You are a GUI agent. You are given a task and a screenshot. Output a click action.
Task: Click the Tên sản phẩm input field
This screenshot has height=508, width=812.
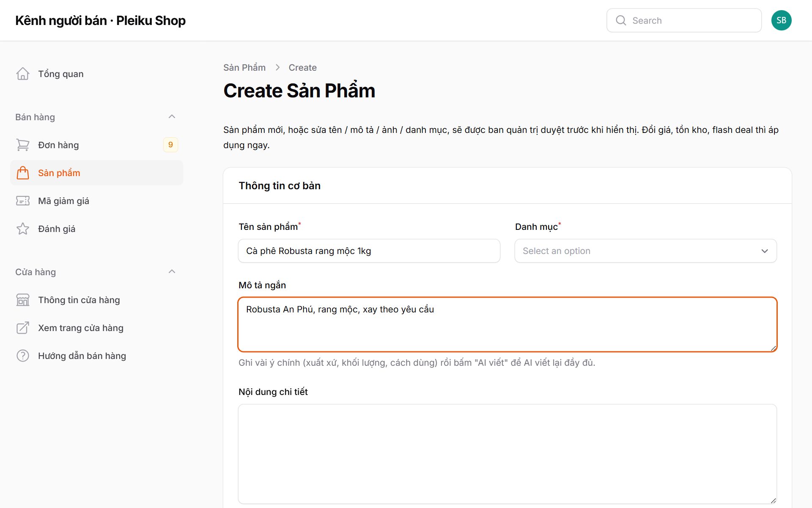pos(369,251)
